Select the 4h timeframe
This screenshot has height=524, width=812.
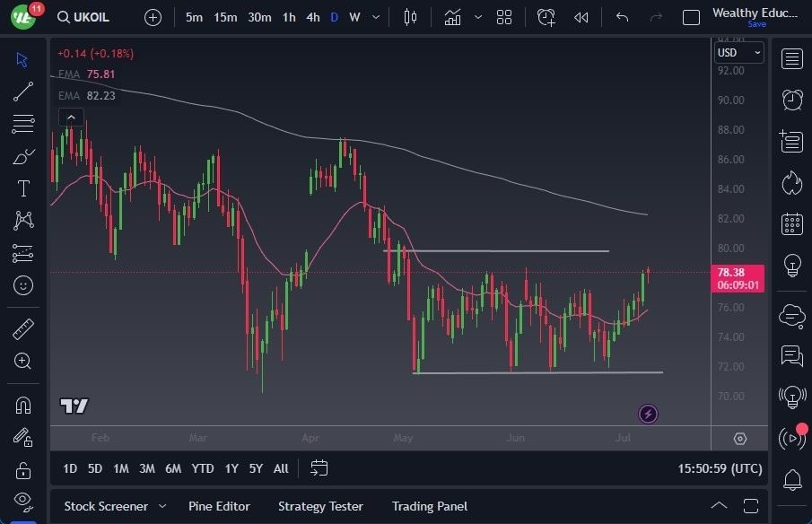312,17
